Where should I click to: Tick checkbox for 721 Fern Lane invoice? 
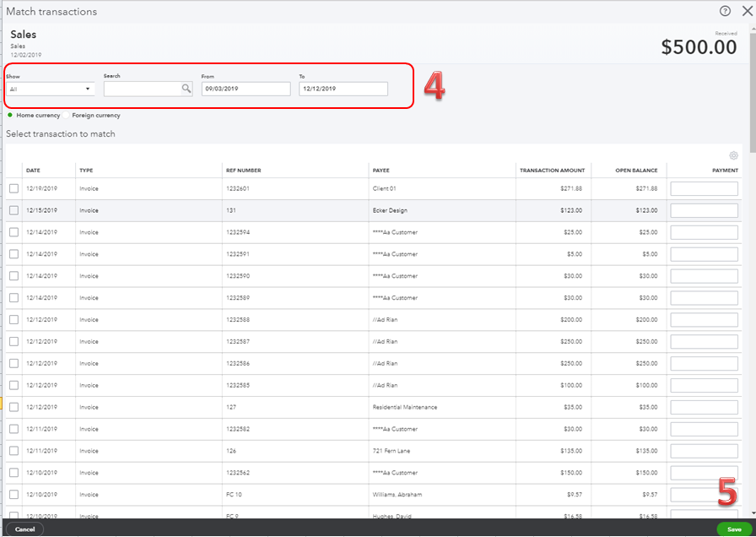pos(14,451)
